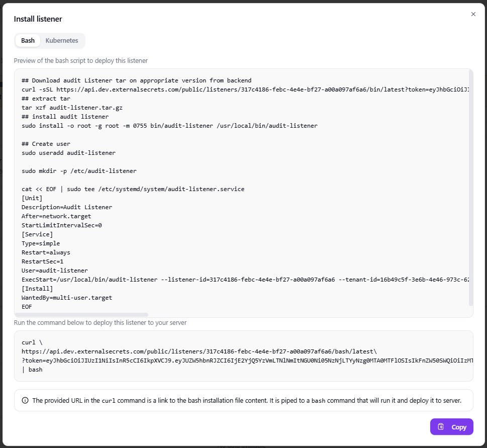Click the Copy button
This screenshot has height=448, width=487.
(x=451, y=426)
